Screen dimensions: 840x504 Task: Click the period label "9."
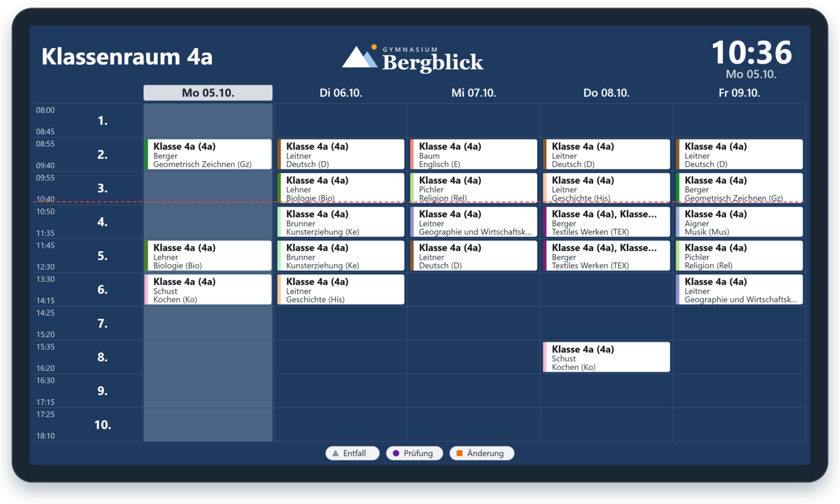click(102, 391)
